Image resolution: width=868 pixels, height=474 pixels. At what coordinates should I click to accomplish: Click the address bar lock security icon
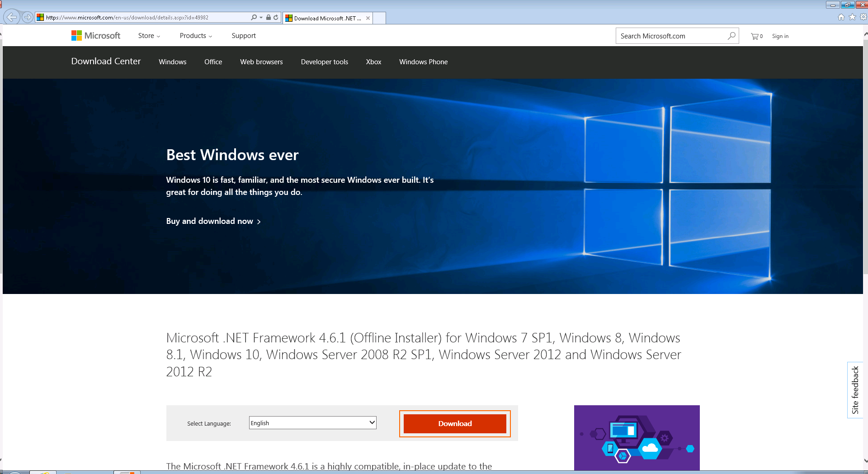click(x=268, y=17)
